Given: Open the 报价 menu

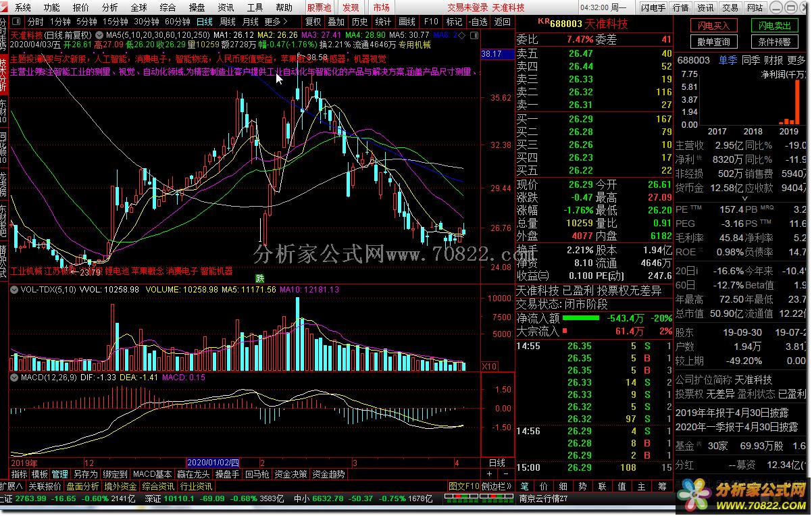Looking at the screenshot, I should 80,7.
